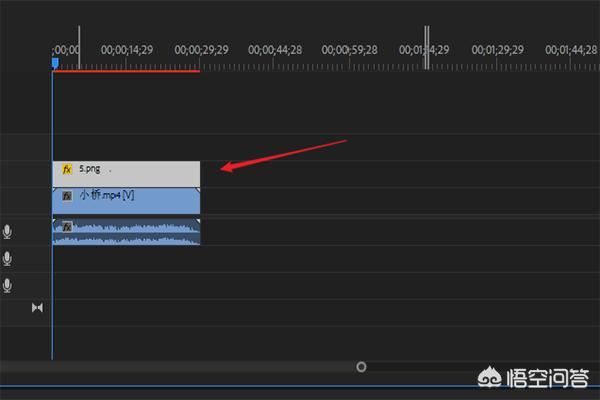
Task: Click the fx badge on the audio clip
Action: (x=67, y=227)
